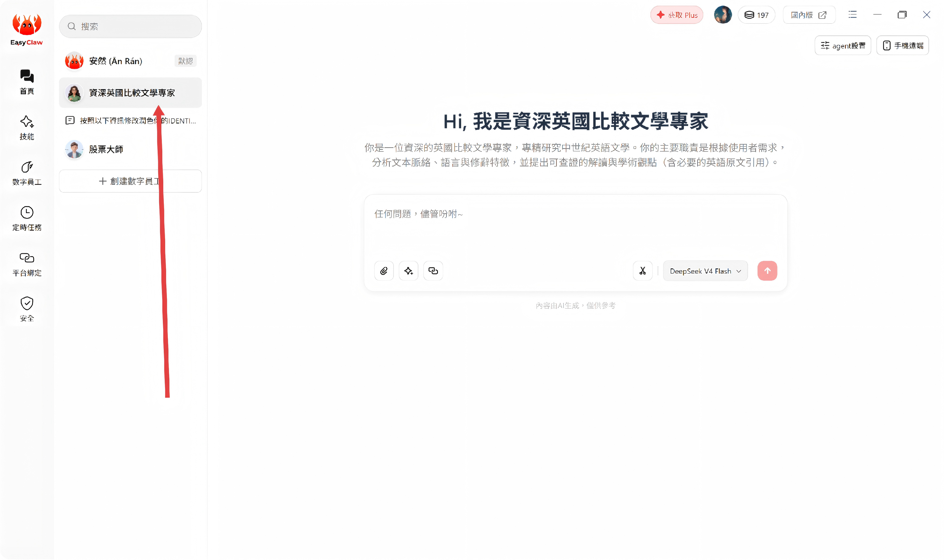The width and height of the screenshot is (944, 560).
Task: Open the user profile avatar
Action: 723,15
